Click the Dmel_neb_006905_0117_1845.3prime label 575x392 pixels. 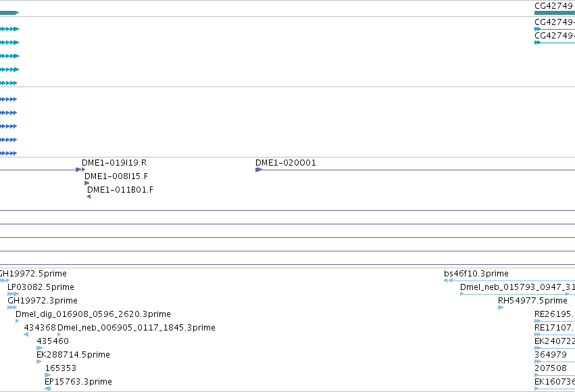136,328
